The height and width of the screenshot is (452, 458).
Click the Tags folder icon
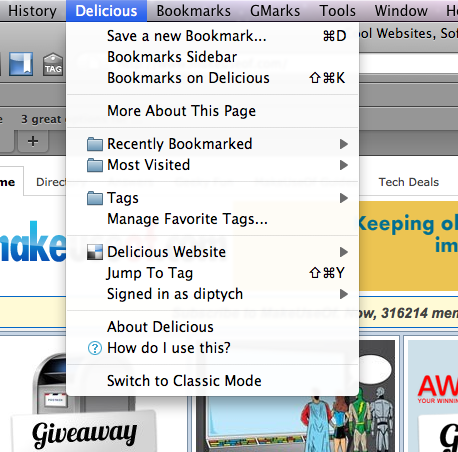[x=95, y=198]
